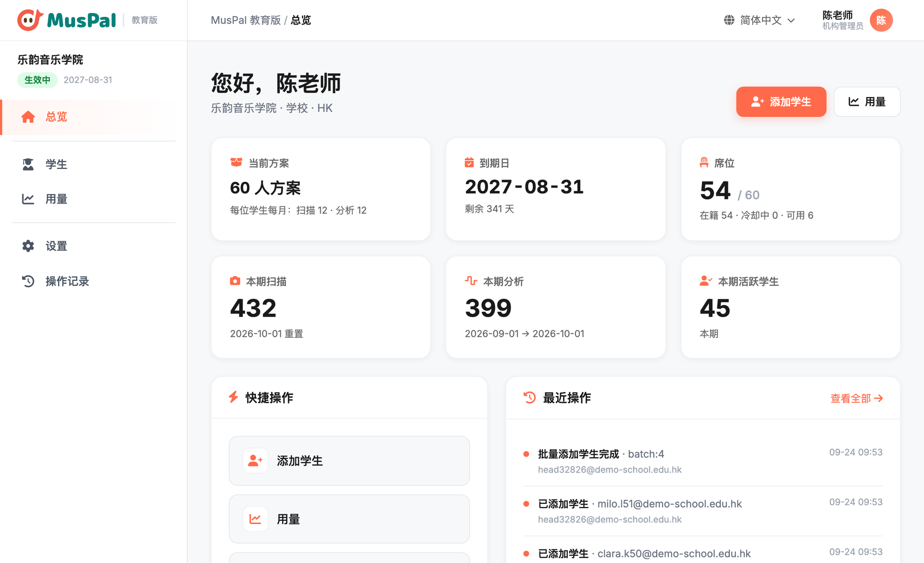
Task: Open the 简体中文 language dropdown
Action: click(x=759, y=20)
